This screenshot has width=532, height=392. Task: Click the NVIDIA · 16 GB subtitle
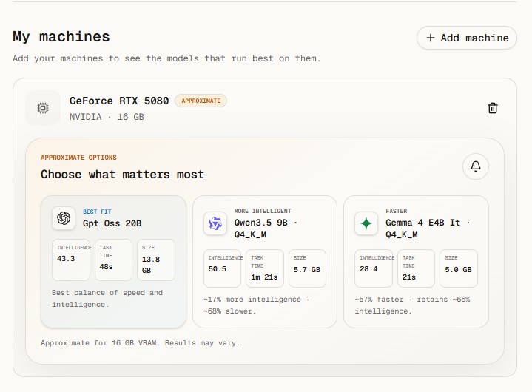pyautogui.click(x=107, y=117)
